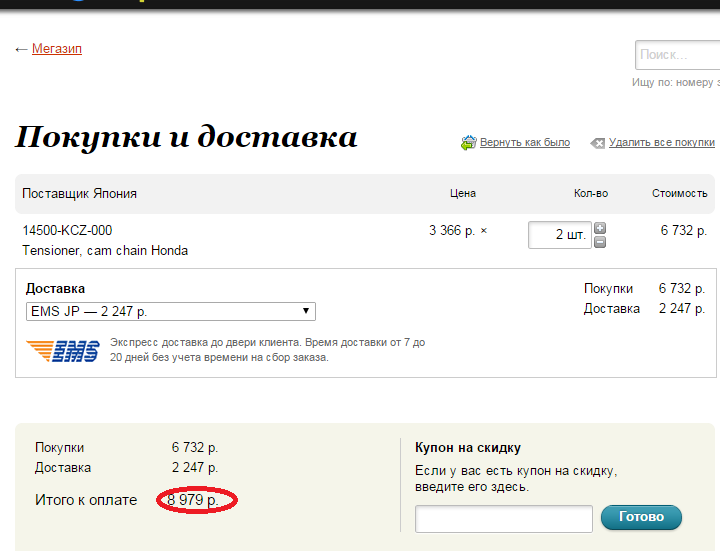Click the Покупки и доставка page title

186,137
